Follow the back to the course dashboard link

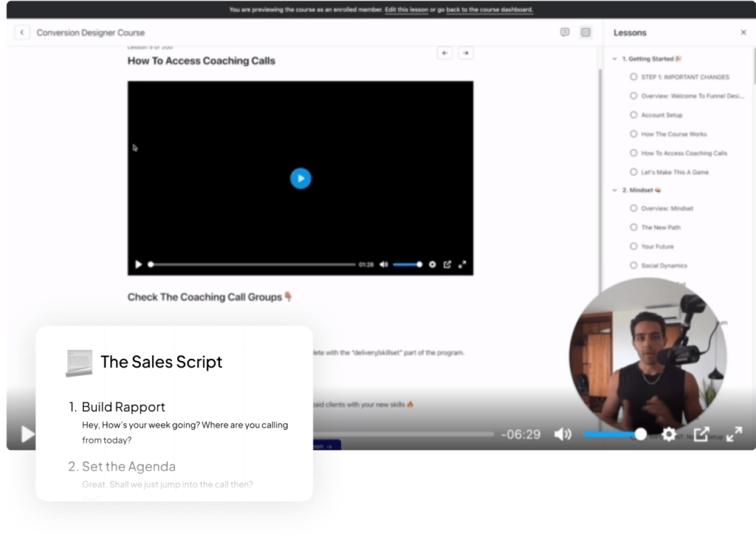(489, 10)
